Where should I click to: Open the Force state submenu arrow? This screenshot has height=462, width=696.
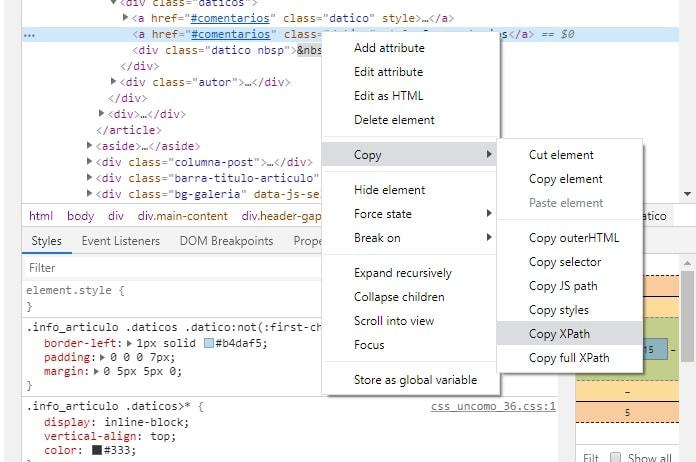(489, 214)
